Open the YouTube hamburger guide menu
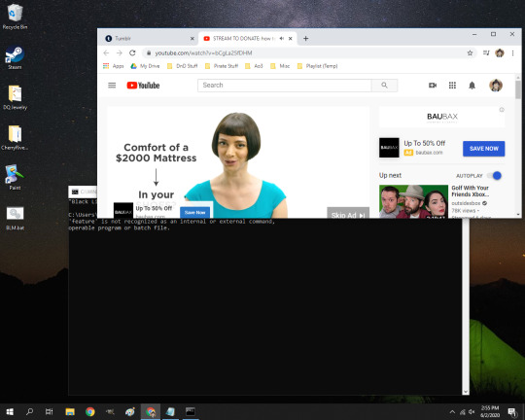The height and width of the screenshot is (420, 525). click(112, 86)
